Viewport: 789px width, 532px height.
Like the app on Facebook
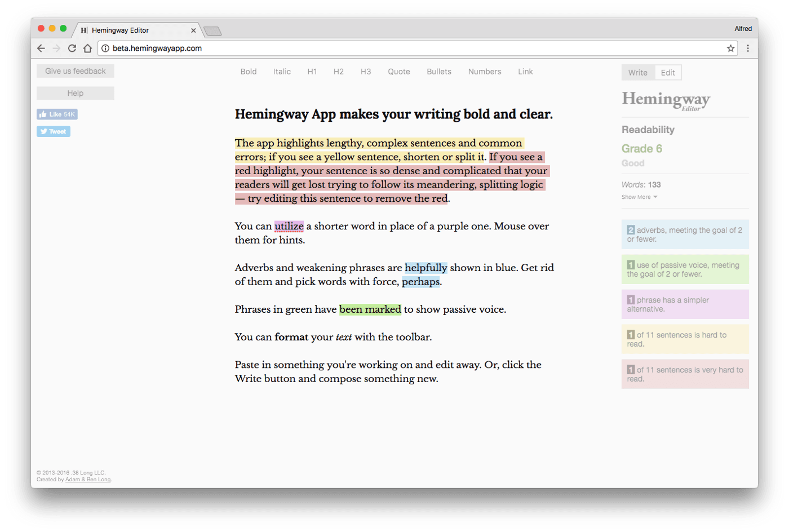pyautogui.click(x=57, y=114)
